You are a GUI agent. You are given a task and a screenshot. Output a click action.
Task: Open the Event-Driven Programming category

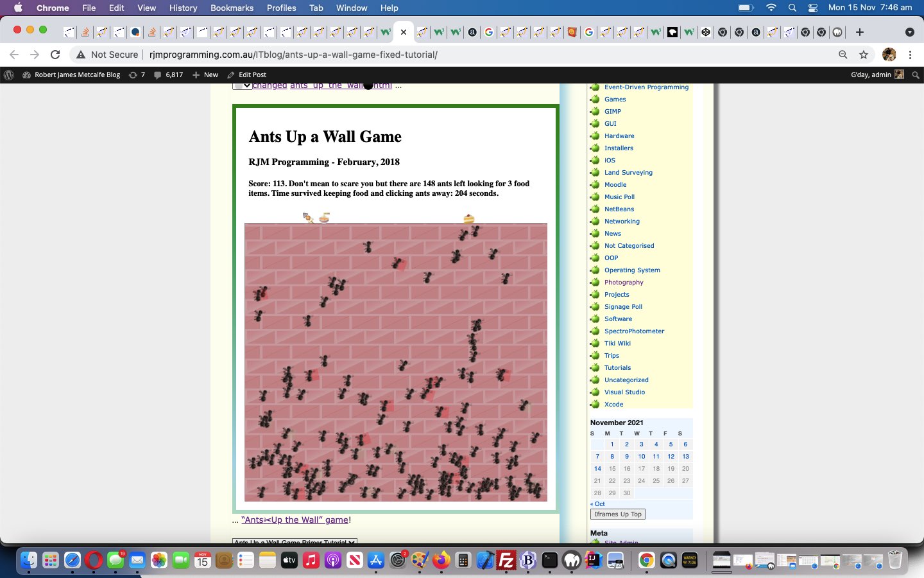pyautogui.click(x=646, y=87)
